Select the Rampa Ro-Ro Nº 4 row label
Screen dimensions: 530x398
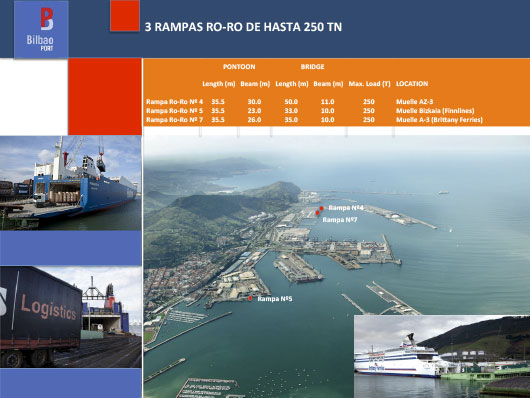coord(174,102)
